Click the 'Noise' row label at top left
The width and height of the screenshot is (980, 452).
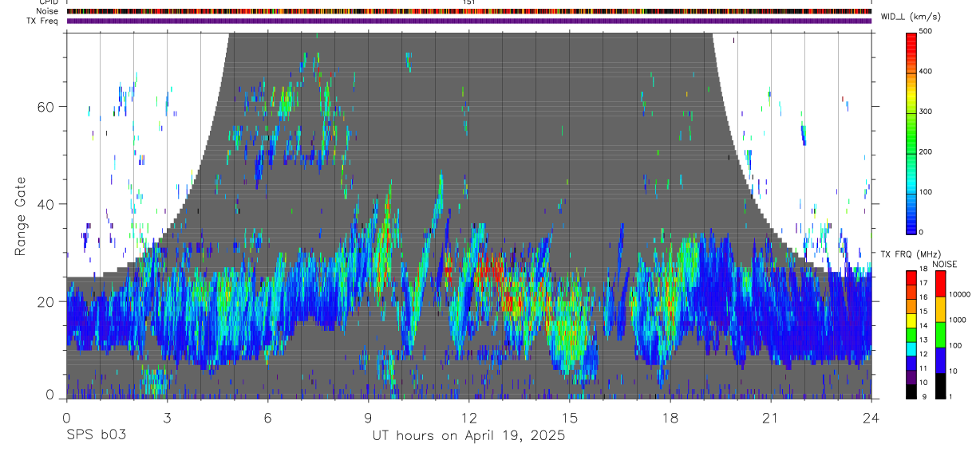[x=47, y=11]
